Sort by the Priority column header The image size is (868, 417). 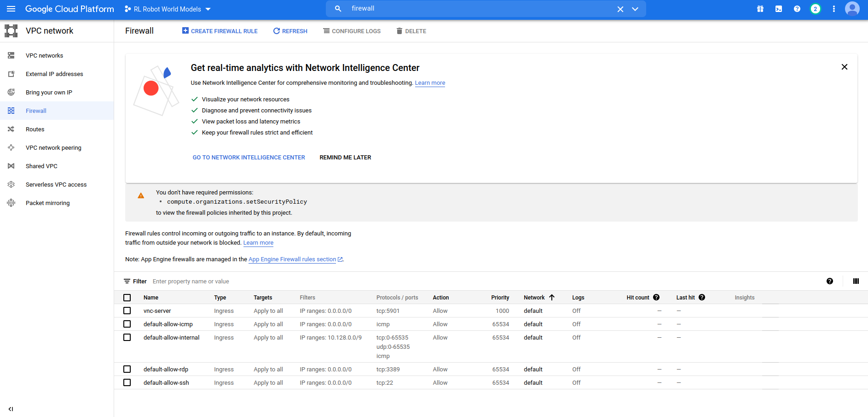coord(500,298)
